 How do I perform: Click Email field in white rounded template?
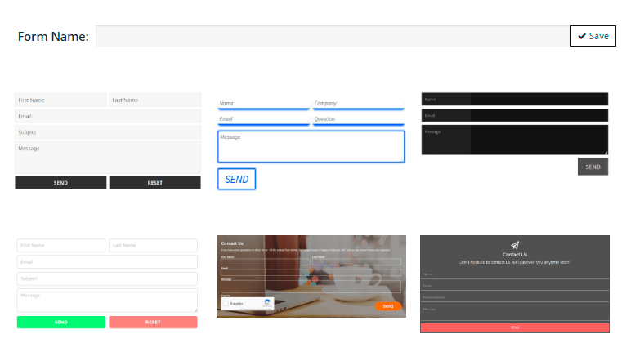tap(107, 262)
